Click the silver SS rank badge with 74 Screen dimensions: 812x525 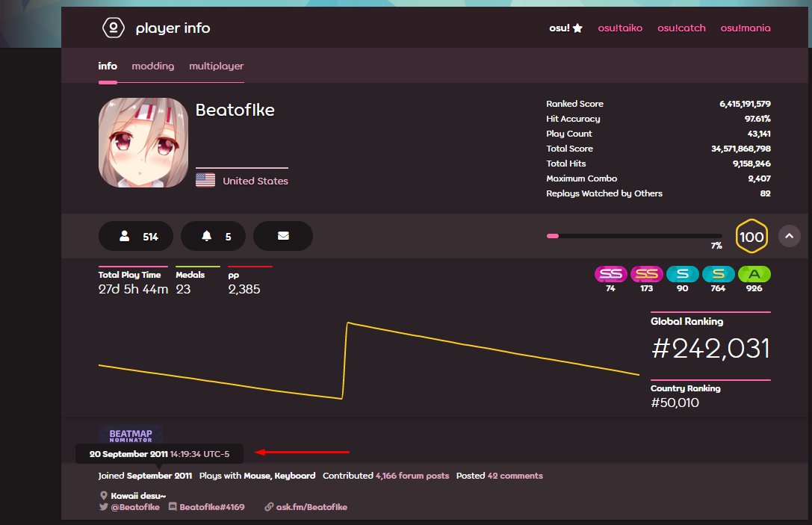(x=610, y=274)
